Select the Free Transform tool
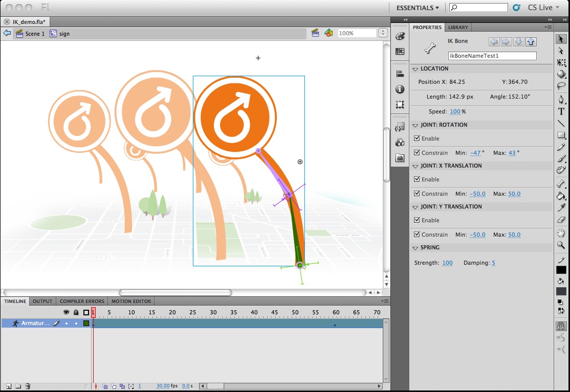570x392 pixels. tap(561, 62)
